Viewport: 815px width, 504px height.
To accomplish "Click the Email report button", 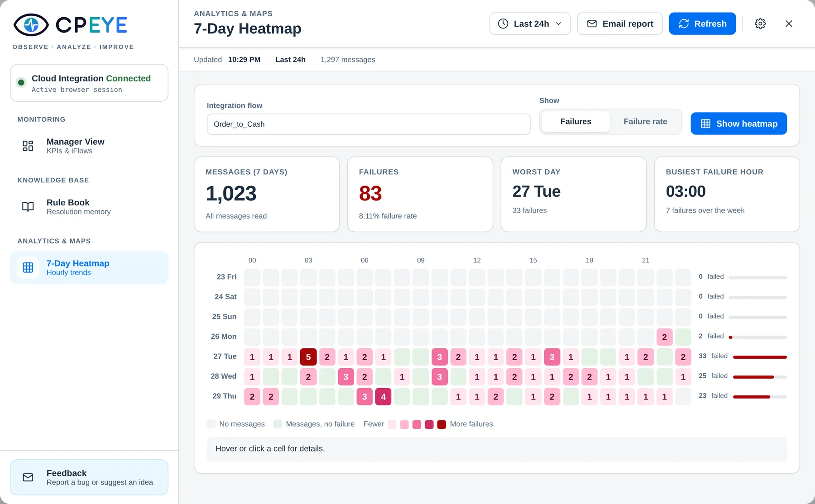I will pos(620,24).
